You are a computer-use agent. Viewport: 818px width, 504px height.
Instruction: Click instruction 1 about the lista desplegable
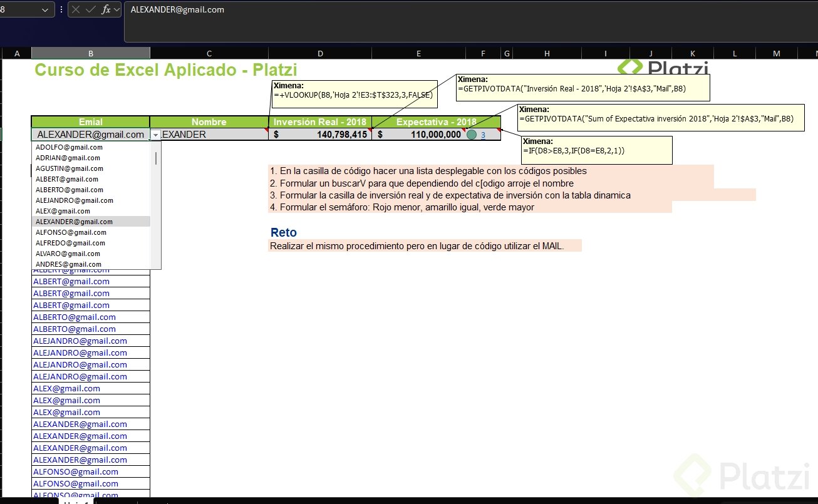tap(428, 171)
